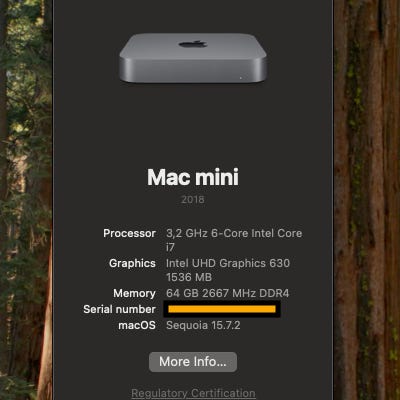
Task: Click the Apple logo on the Mac mini
Action: [193, 44]
